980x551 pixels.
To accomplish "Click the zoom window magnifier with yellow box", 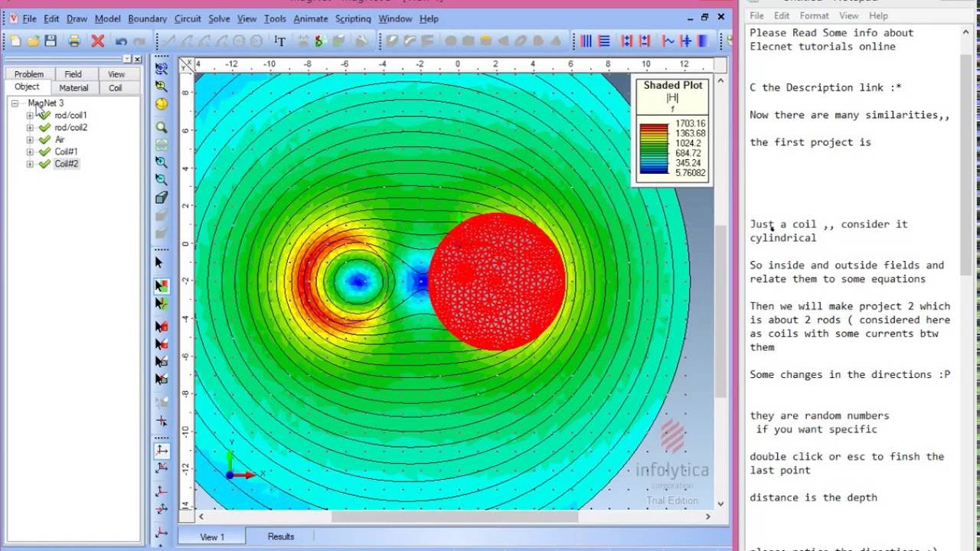I will click(162, 86).
